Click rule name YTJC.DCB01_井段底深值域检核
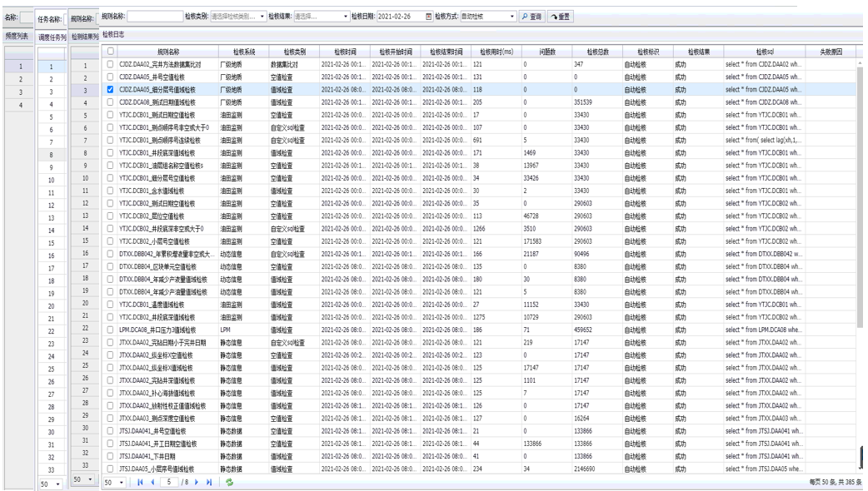 [x=157, y=153]
